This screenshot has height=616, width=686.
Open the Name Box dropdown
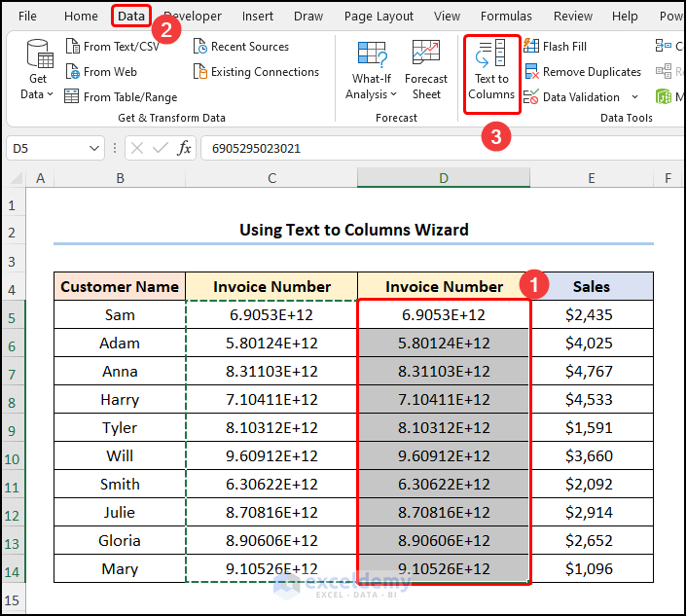(94, 149)
